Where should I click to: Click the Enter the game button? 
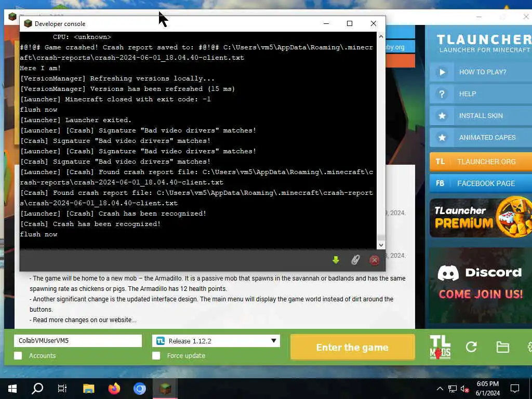click(353, 347)
